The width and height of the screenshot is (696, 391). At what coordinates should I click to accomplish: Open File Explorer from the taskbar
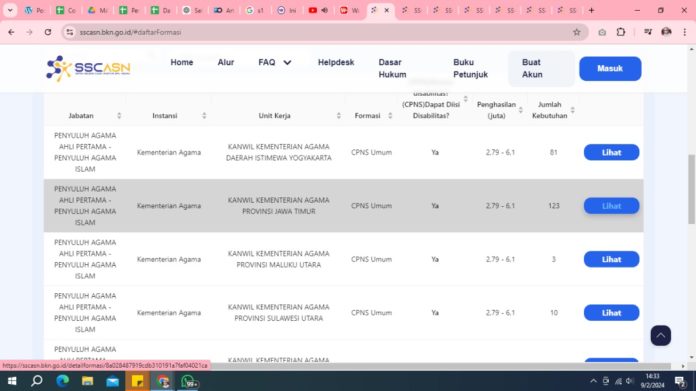tap(87, 381)
